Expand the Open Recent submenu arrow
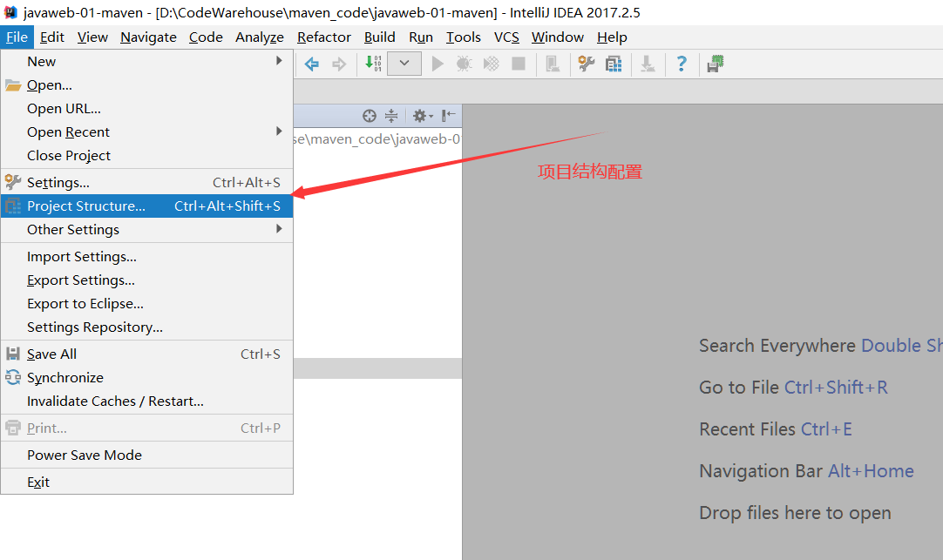 279,131
